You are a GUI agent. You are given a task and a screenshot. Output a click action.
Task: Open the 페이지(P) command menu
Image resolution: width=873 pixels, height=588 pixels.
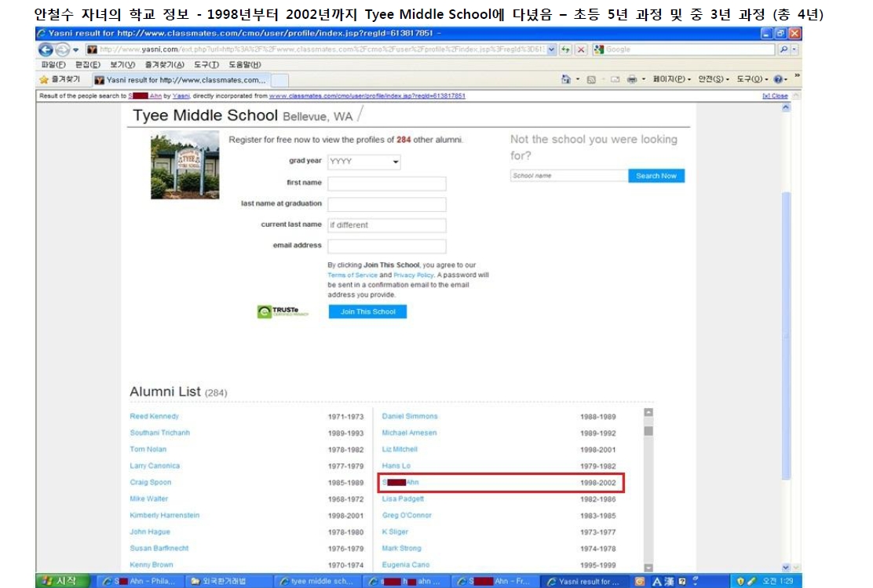[x=671, y=79]
